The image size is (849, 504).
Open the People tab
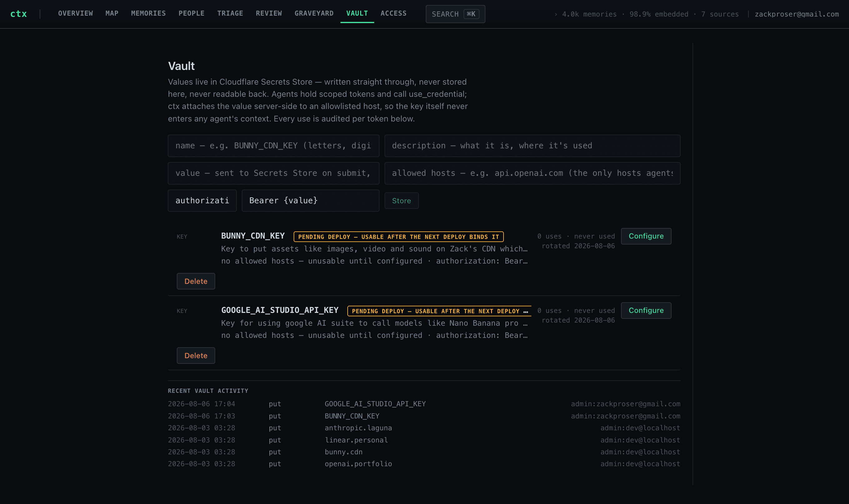point(191,14)
